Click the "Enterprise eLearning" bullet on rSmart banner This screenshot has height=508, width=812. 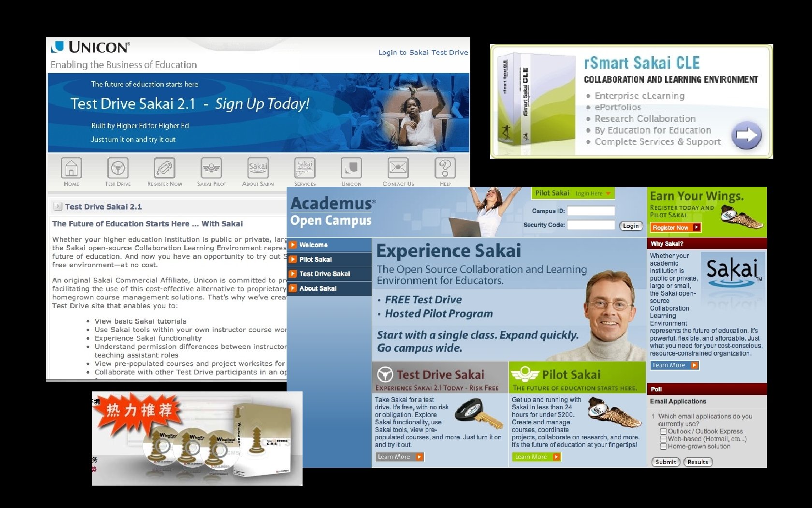point(639,96)
